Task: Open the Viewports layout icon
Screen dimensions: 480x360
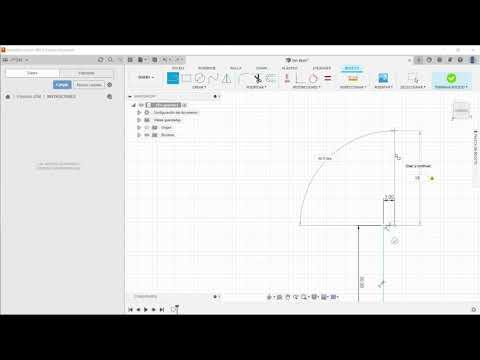Action: (x=333, y=297)
